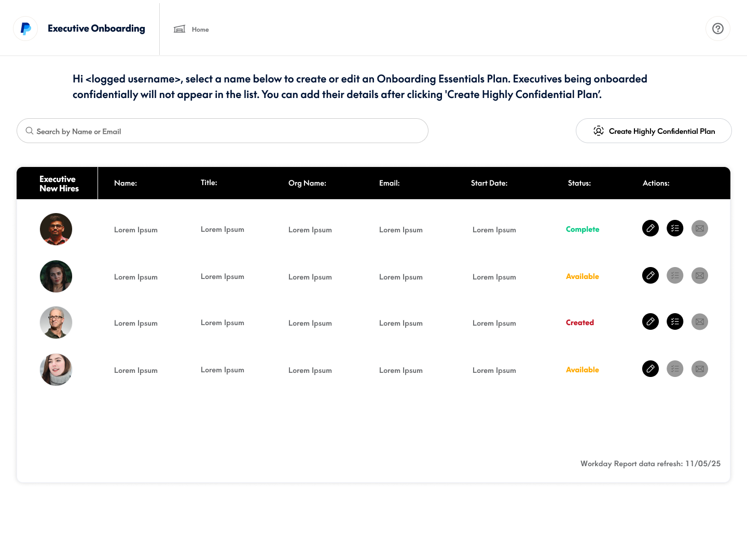This screenshot has width=747, height=560.
Task: Click mail icon in the first row
Action: [x=700, y=228]
